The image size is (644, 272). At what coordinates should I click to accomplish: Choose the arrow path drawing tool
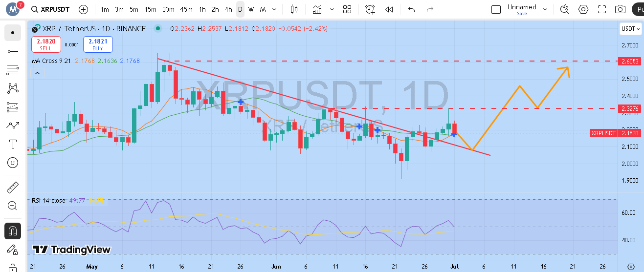13,126
